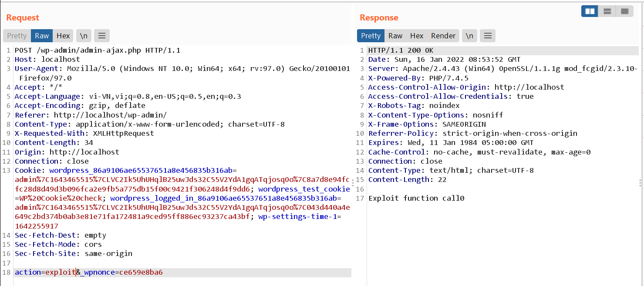The image size is (644, 286).
Task: Toggle non-printable \n characters in Response
Action: [469, 36]
